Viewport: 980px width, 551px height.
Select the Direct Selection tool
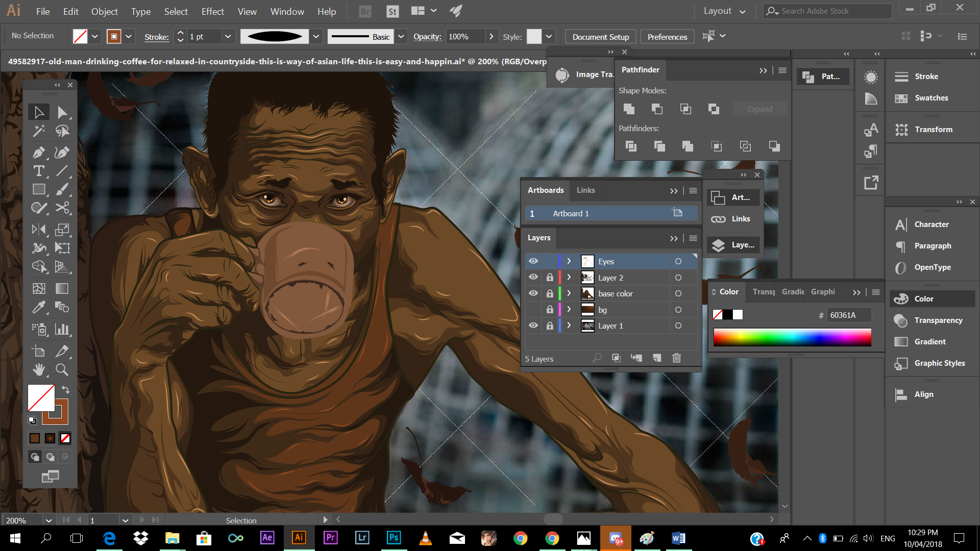(62, 112)
